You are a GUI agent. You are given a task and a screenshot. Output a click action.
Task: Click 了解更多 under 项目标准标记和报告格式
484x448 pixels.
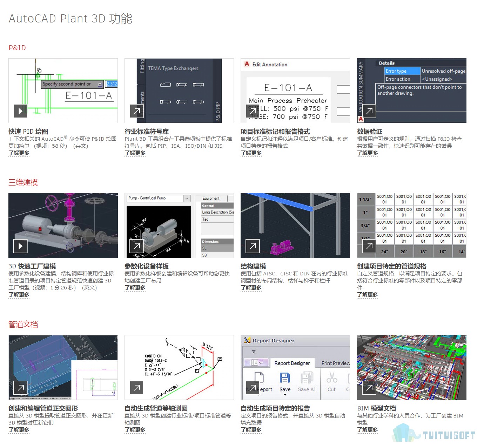(251, 153)
